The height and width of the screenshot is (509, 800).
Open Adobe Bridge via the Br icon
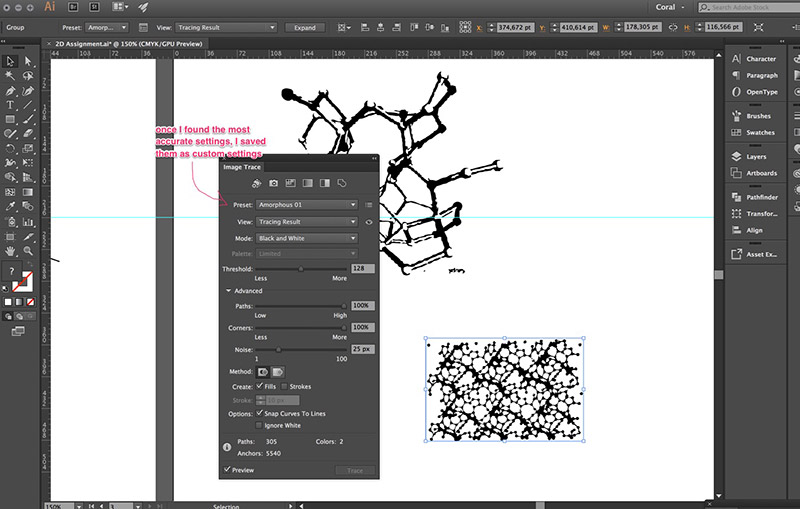(73, 7)
